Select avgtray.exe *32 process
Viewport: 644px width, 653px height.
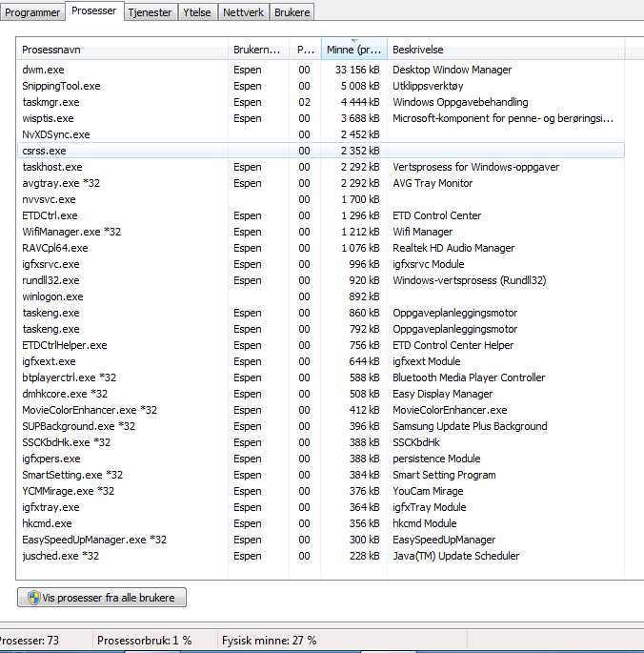(61, 183)
